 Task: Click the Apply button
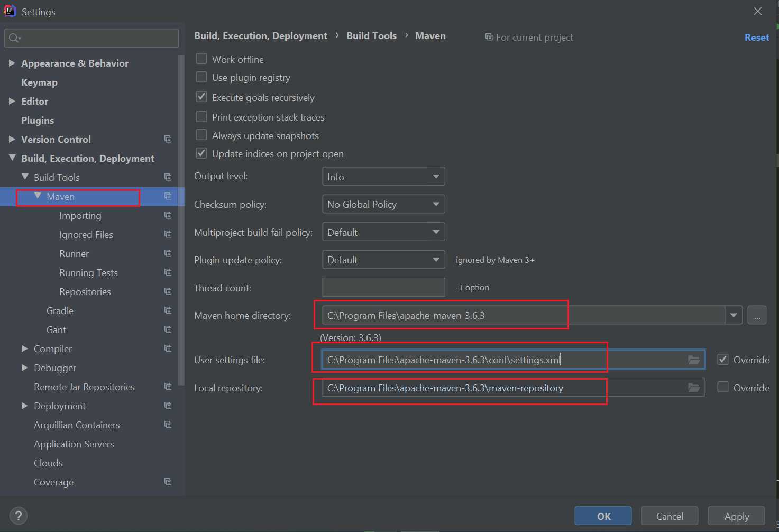point(737,516)
